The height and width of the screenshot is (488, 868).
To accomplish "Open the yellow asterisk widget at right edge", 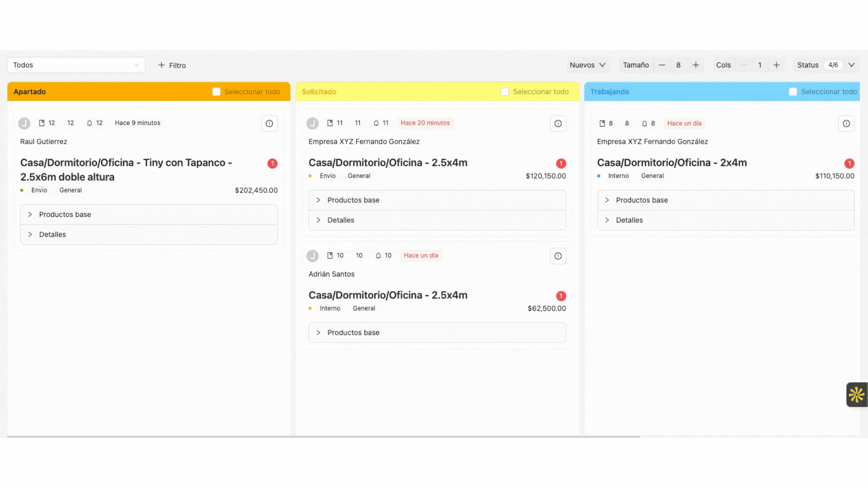I will point(856,395).
